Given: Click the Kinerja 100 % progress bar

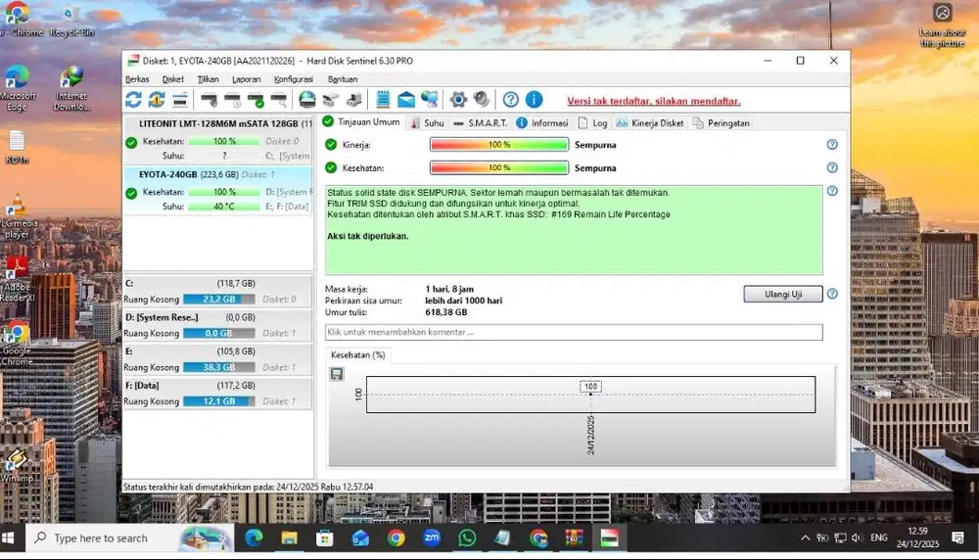Looking at the screenshot, I should (x=499, y=144).
